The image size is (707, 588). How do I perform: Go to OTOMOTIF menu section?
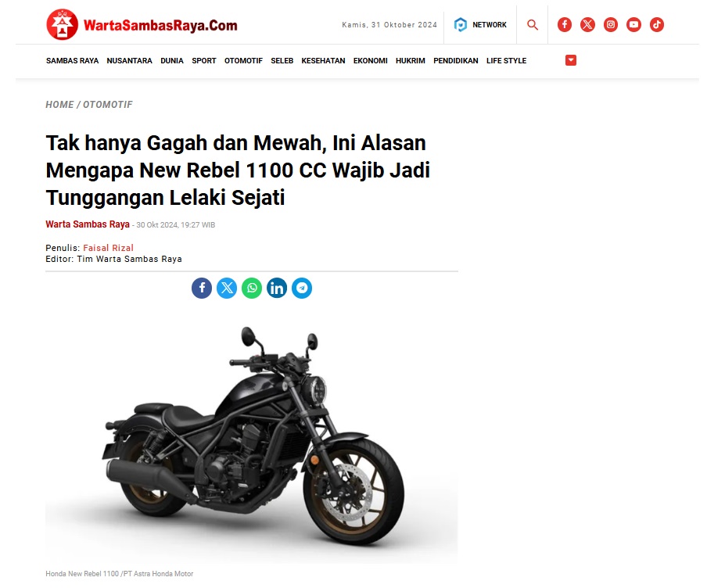tap(243, 60)
